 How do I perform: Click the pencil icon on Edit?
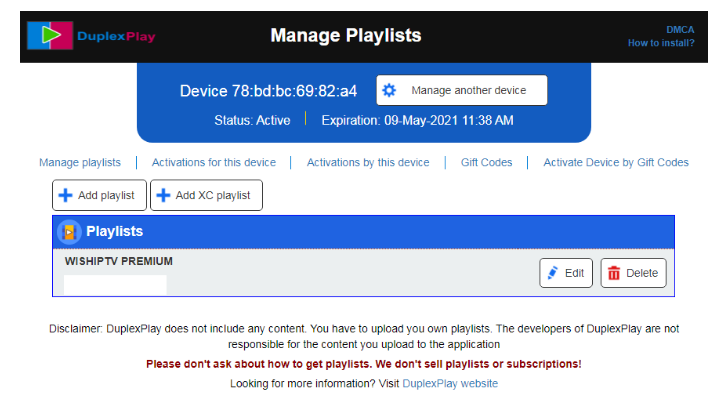coord(553,273)
